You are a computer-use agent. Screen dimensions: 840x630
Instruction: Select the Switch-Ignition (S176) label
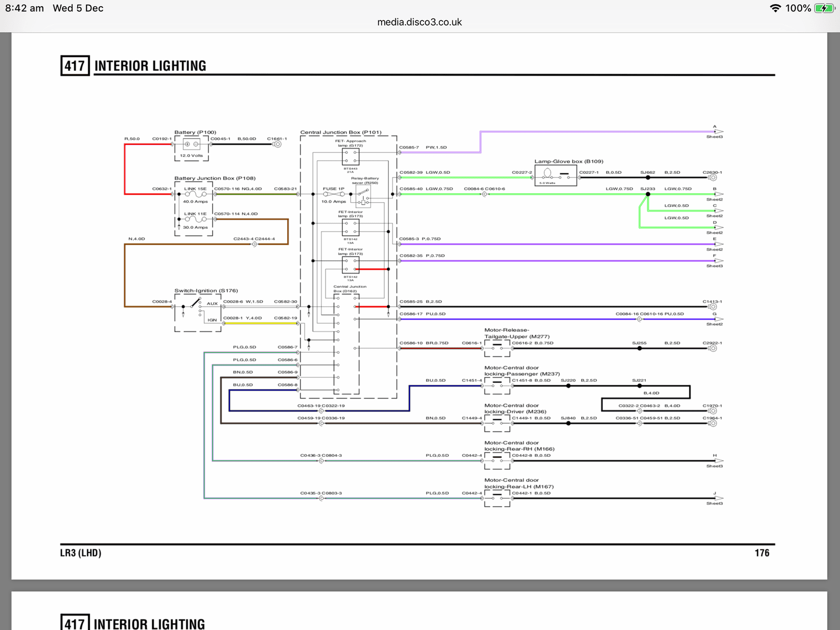pos(206,290)
